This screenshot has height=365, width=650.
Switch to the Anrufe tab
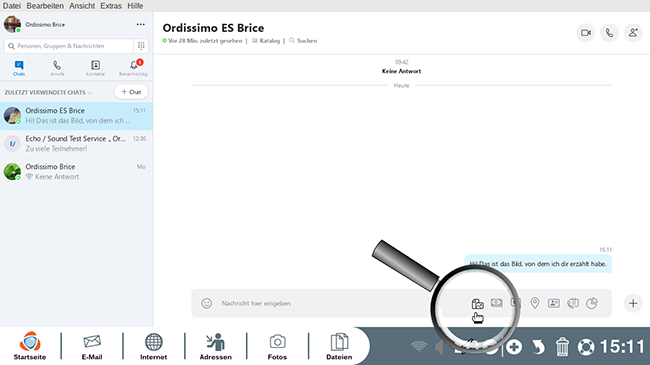(57, 68)
